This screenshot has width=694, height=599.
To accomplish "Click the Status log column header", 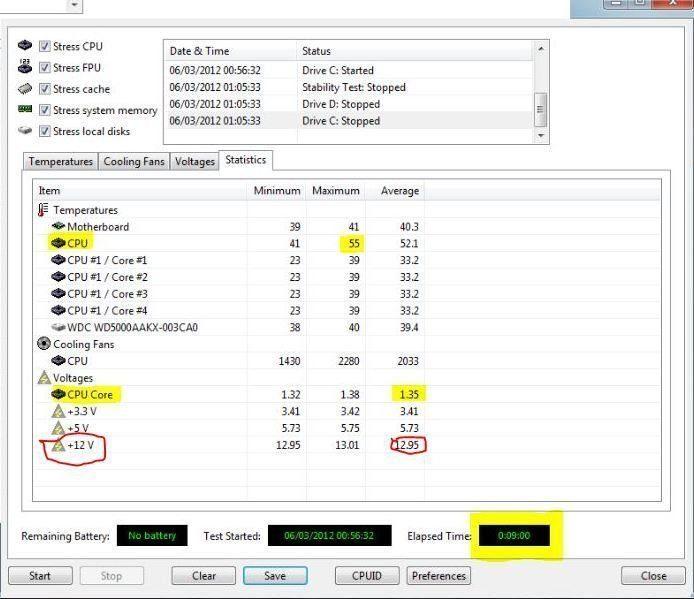I will [x=415, y=51].
